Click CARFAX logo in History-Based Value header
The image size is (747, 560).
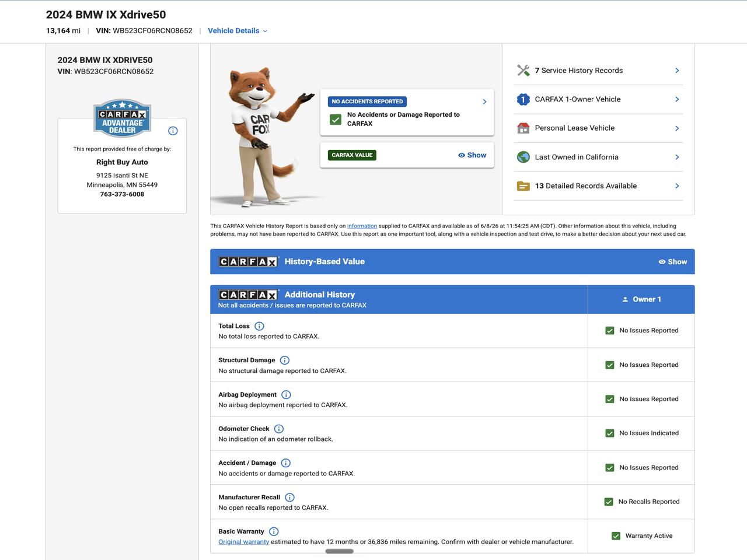pos(249,262)
